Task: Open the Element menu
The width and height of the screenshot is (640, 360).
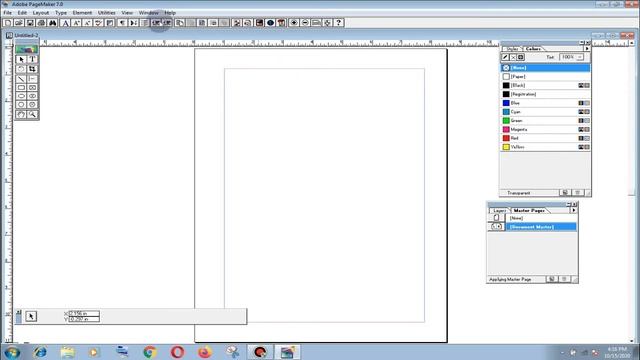Action: tap(82, 13)
